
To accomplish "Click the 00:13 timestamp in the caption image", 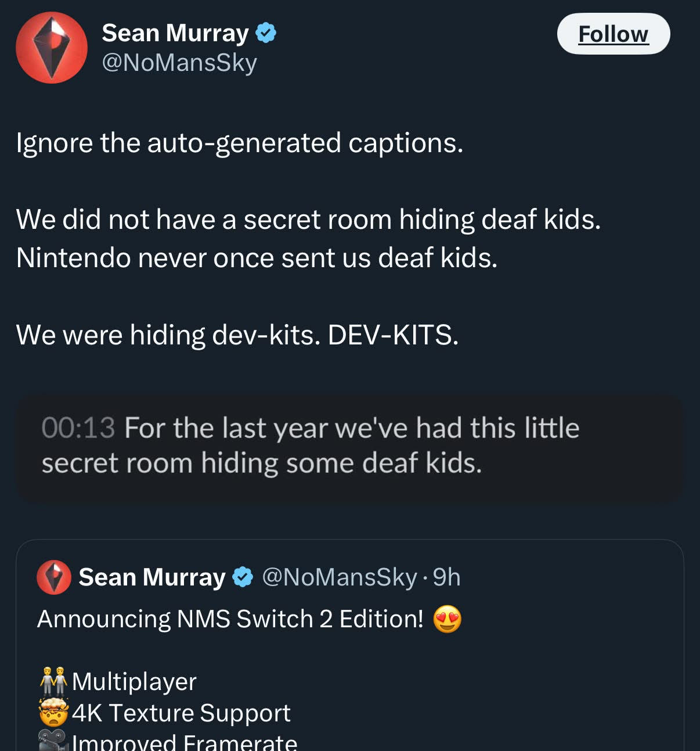I will click(x=78, y=429).
